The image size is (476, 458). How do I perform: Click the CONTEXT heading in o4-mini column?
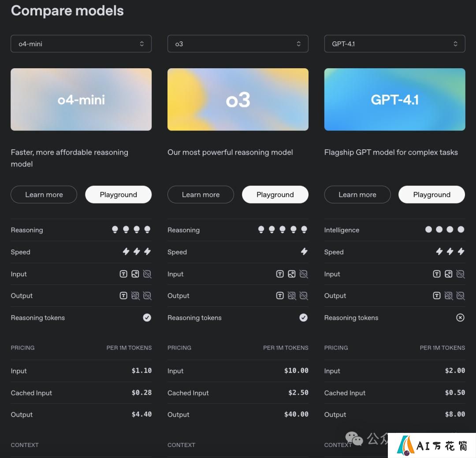point(25,445)
